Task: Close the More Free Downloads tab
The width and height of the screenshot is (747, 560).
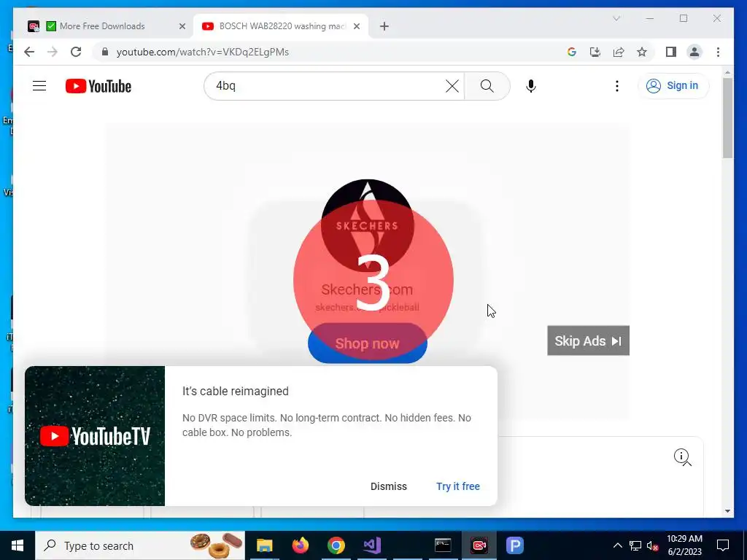Action: tap(182, 26)
